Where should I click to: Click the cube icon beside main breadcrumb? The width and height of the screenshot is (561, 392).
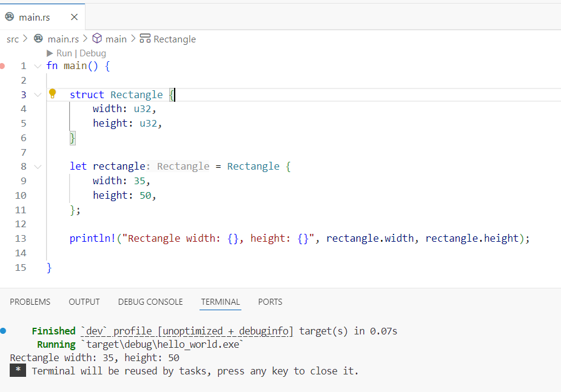pos(97,39)
